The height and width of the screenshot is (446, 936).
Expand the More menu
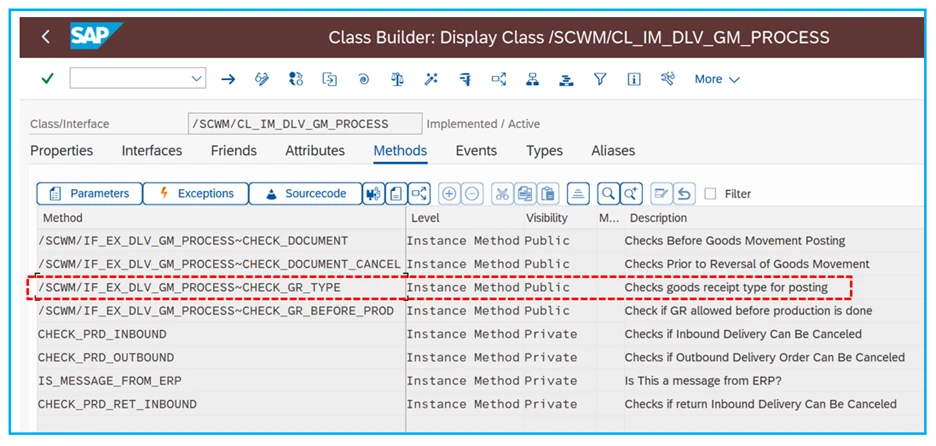717,79
